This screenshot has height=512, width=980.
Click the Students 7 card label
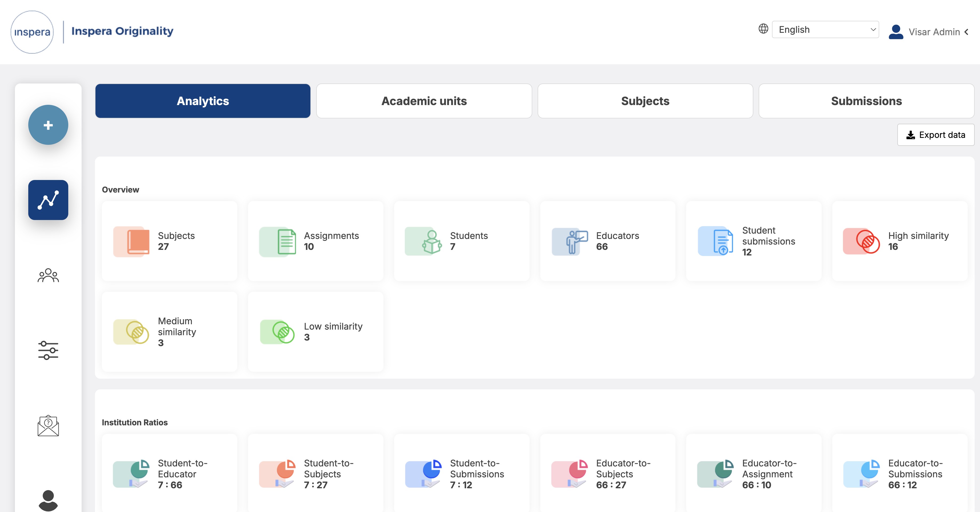click(469, 241)
